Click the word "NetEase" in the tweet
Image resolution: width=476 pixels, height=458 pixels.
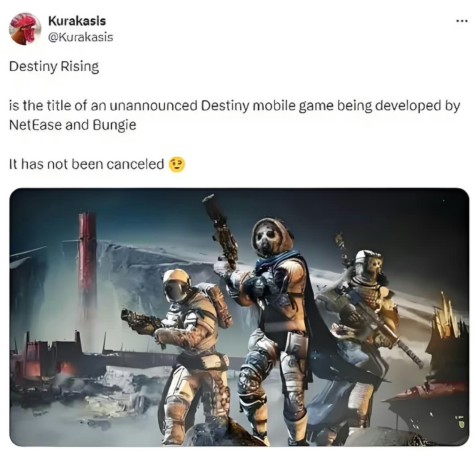[35, 125]
